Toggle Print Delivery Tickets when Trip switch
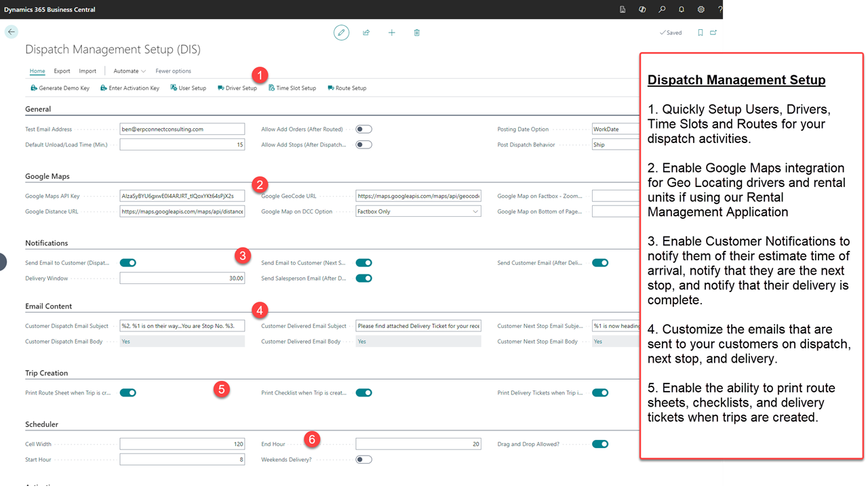This screenshot has height=488, width=868. coord(600,392)
